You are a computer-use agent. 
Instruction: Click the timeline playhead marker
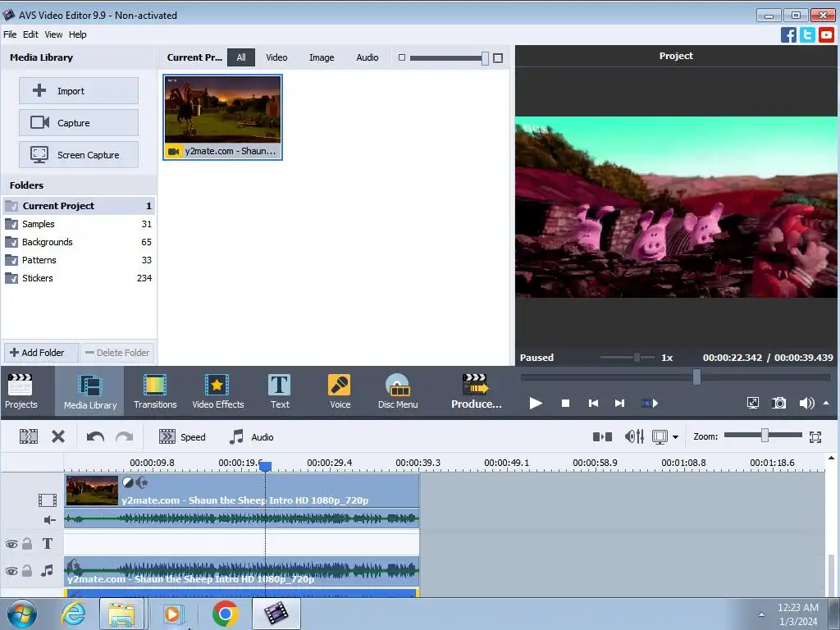tap(265, 467)
